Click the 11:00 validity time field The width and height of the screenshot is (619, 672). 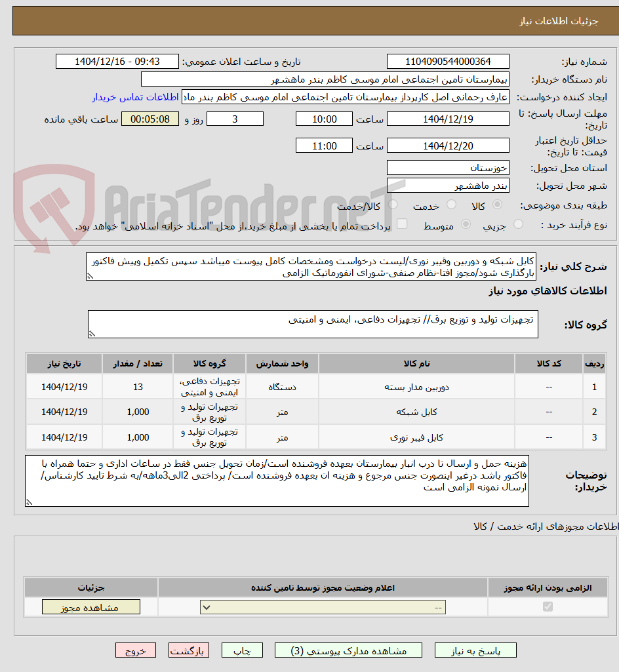324,146
